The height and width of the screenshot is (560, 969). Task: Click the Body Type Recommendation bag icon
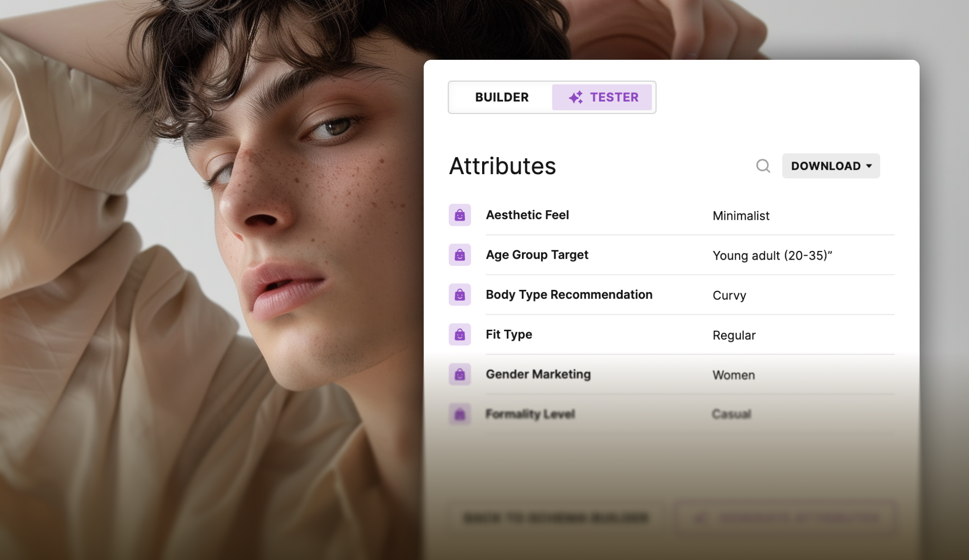pyautogui.click(x=460, y=295)
